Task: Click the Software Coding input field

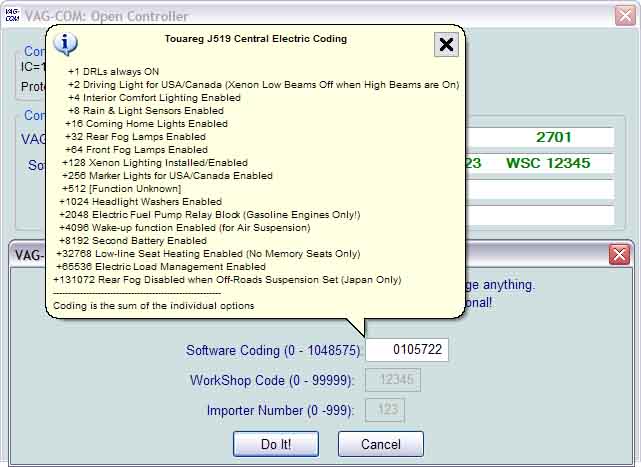Action: tap(407, 350)
